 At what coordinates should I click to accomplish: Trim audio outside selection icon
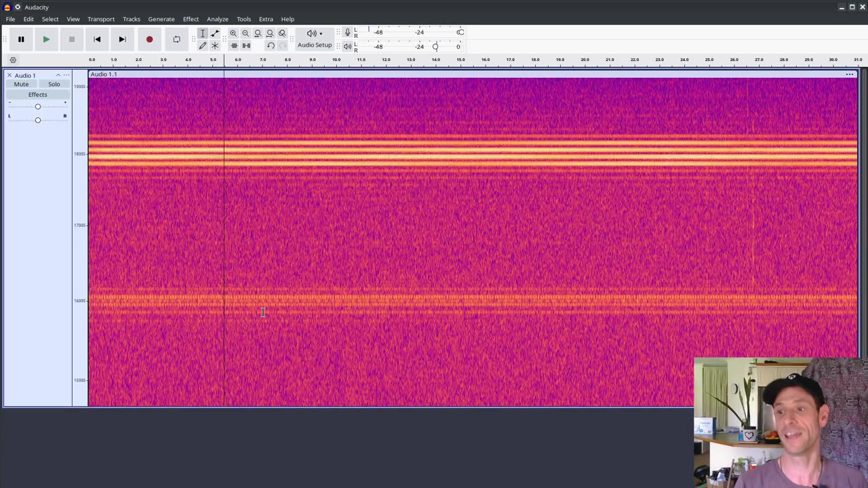(x=234, y=45)
